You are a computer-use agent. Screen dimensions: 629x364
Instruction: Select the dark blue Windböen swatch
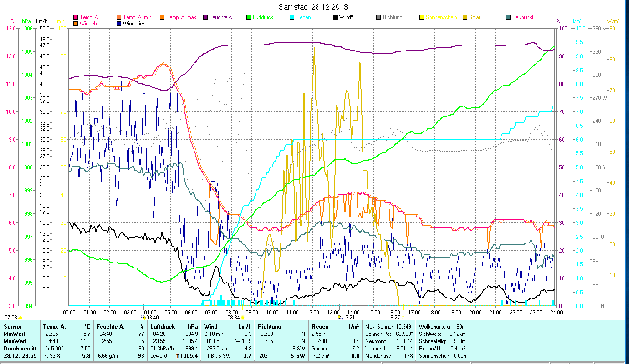120,24
